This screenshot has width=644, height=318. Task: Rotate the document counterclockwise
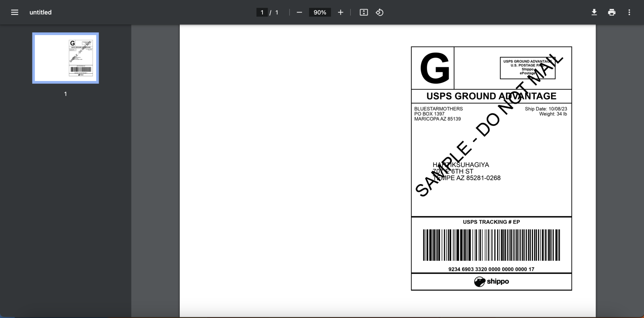click(379, 12)
